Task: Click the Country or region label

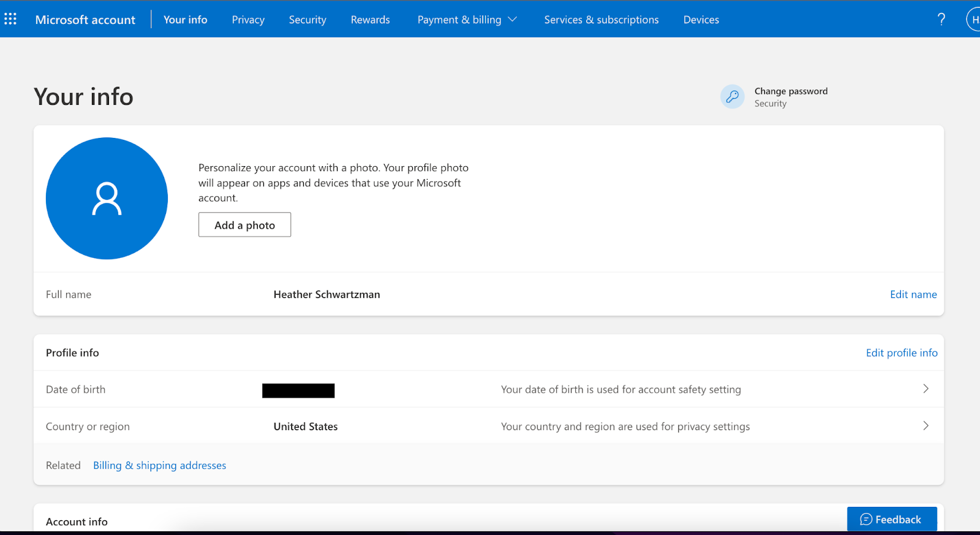Action: pos(88,427)
